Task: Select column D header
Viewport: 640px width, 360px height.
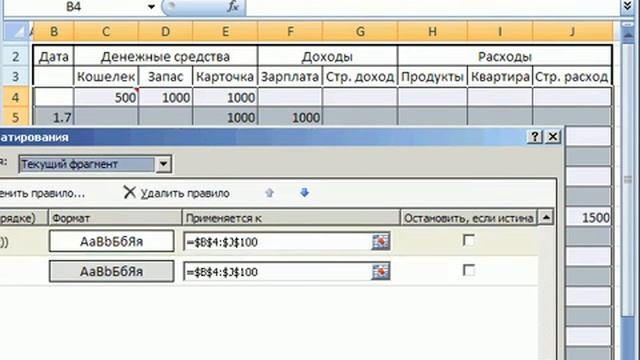Action: coord(165,31)
